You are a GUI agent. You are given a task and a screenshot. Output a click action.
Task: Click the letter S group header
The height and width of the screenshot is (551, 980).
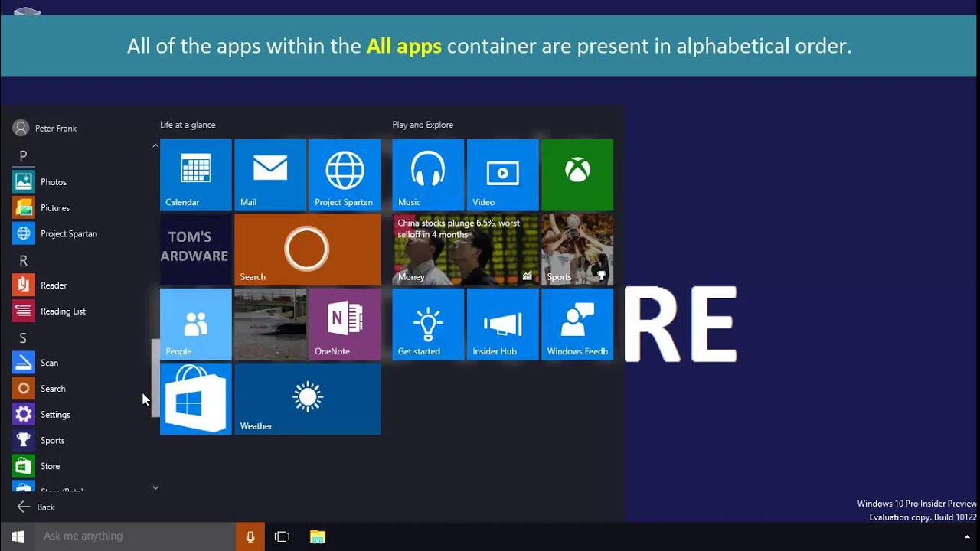(23, 338)
